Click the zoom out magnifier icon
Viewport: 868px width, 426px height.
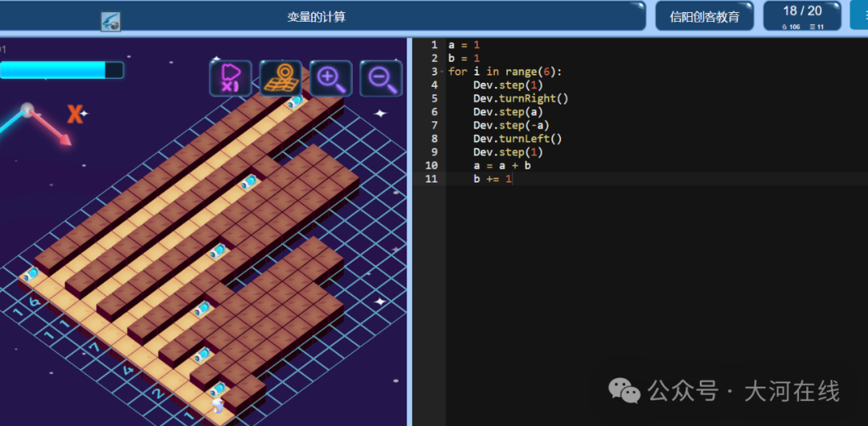point(381,78)
